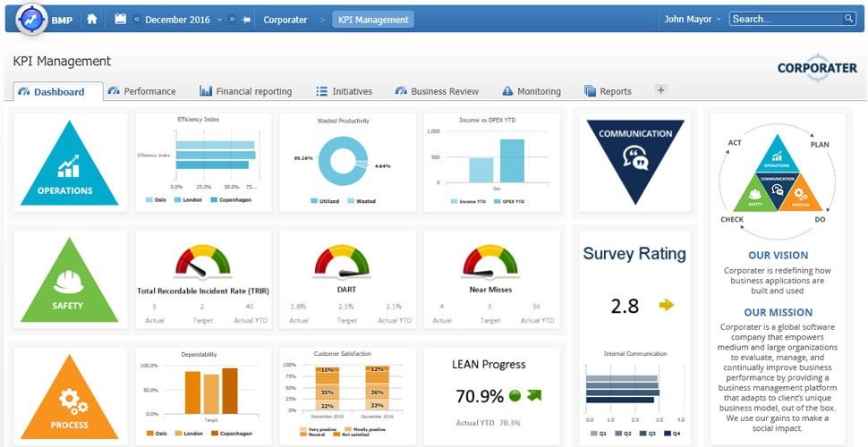Open the calendar date picker icon
The image size is (868, 447).
coord(120,19)
